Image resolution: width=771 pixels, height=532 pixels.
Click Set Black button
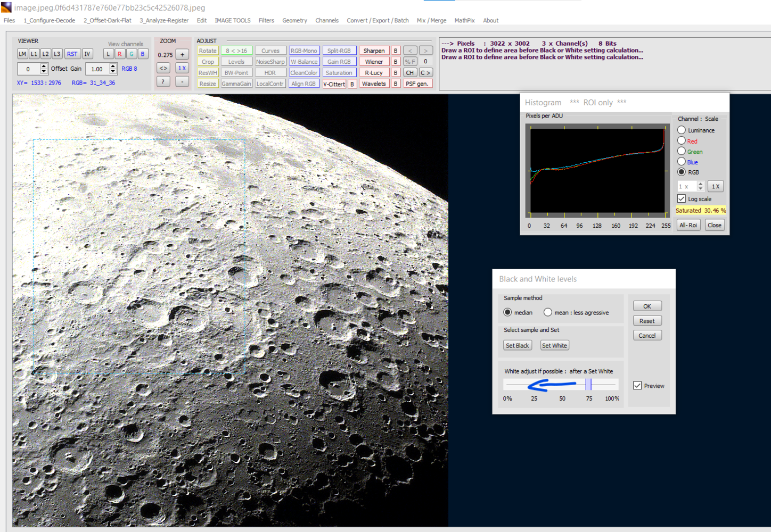click(518, 345)
